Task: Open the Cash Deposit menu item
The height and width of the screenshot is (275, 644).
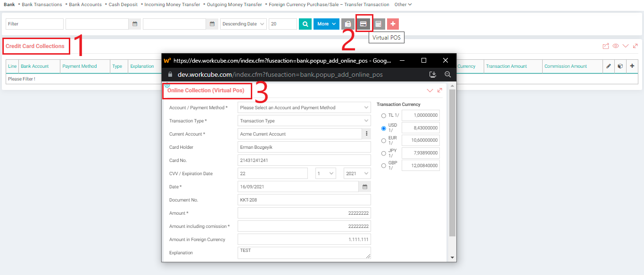Action: pyautogui.click(x=123, y=5)
